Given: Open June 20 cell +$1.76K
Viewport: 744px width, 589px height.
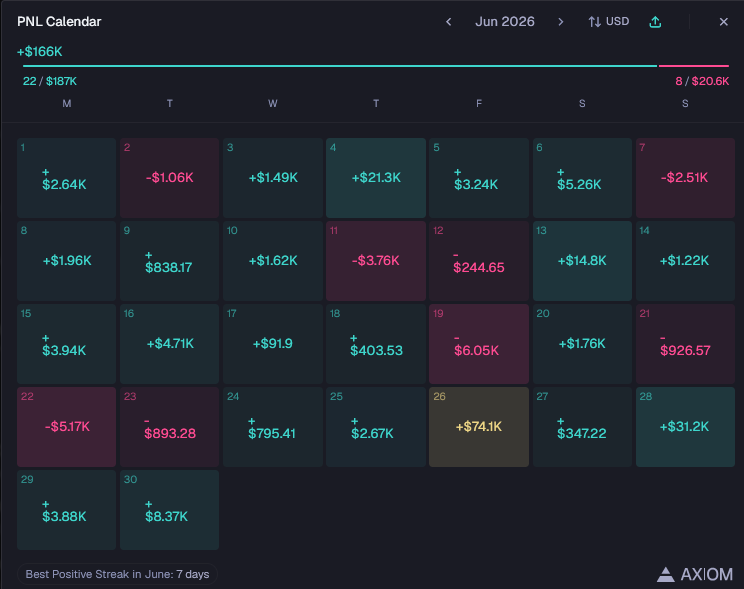Looking at the screenshot, I should point(582,344).
